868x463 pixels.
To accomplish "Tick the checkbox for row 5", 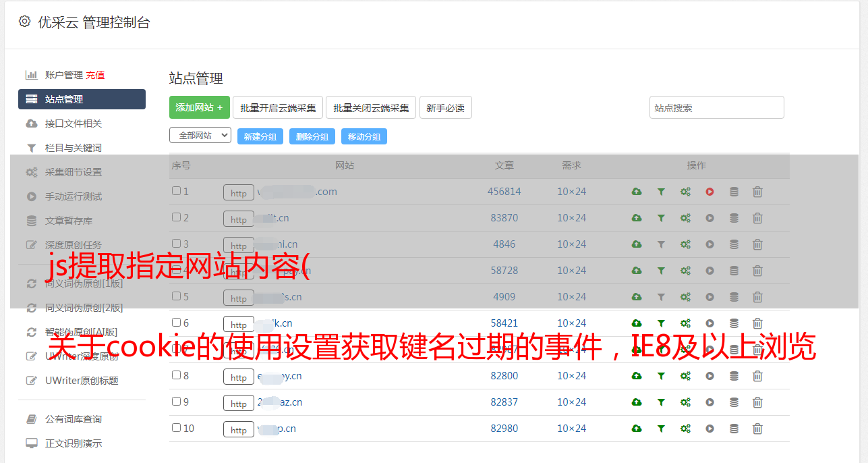I will click(176, 296).
